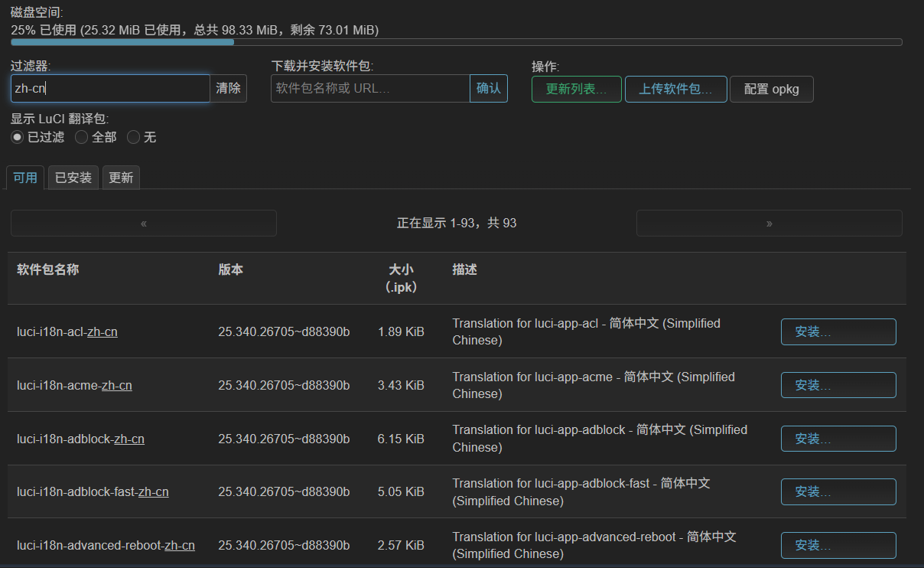Open the 更新 tab

coord(121,178)
